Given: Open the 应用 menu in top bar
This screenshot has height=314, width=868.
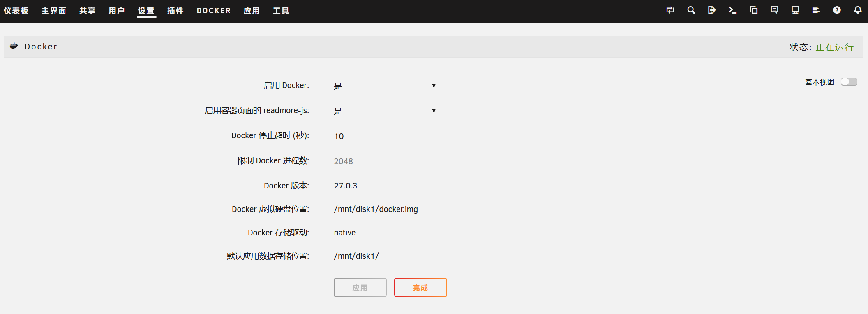Looking at the screenshot, I should coord(252,11).
